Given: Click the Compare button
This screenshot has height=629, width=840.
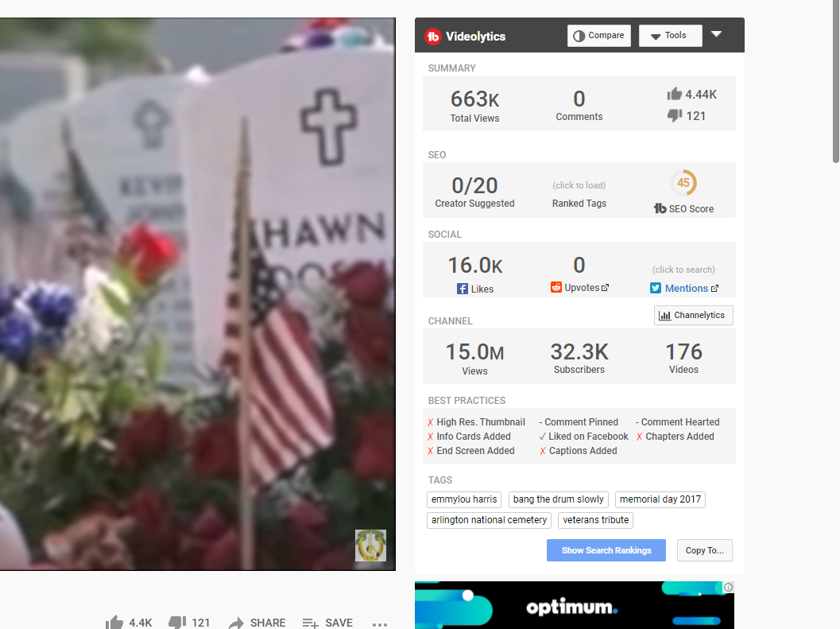Looking at the screenshot, I should point(599,36).
